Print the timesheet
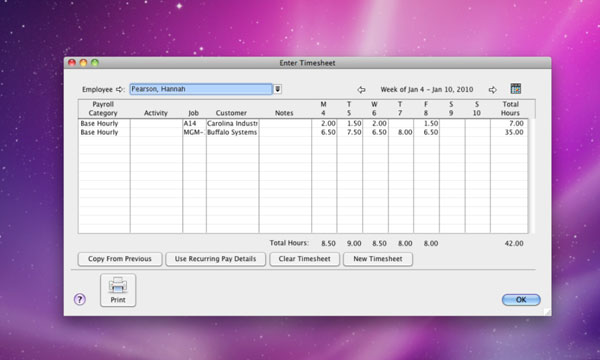The image size is (600, 360). 118,290
